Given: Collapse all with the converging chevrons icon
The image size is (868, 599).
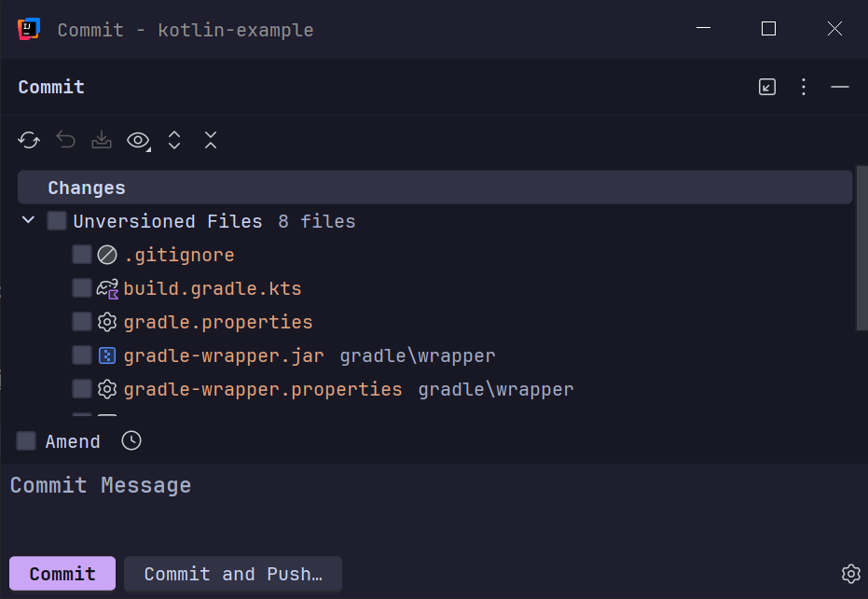Looking at the screenshot, I should click(x=210, y=140).
